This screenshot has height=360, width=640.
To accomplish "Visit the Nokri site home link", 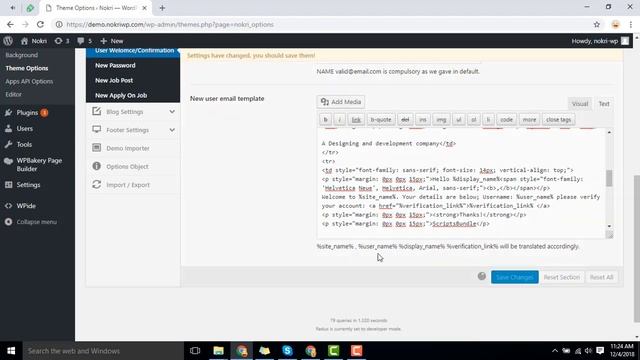I will (34, 41).
